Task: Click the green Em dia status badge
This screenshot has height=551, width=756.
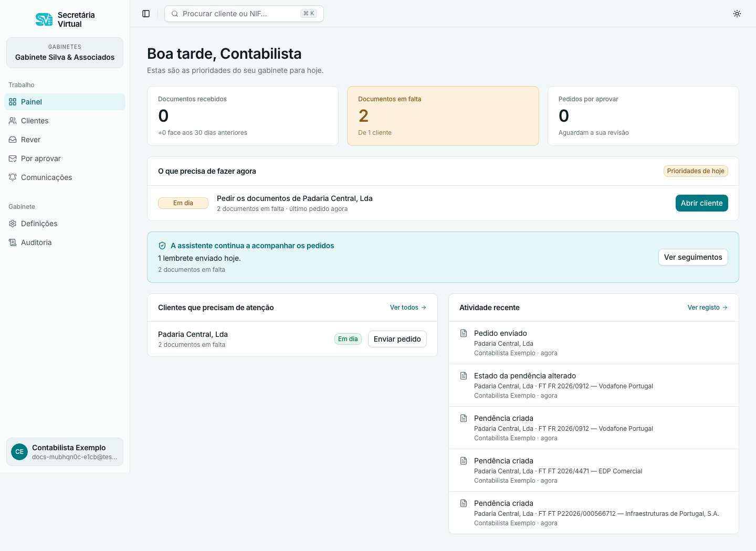Action: tap(348, 339)
